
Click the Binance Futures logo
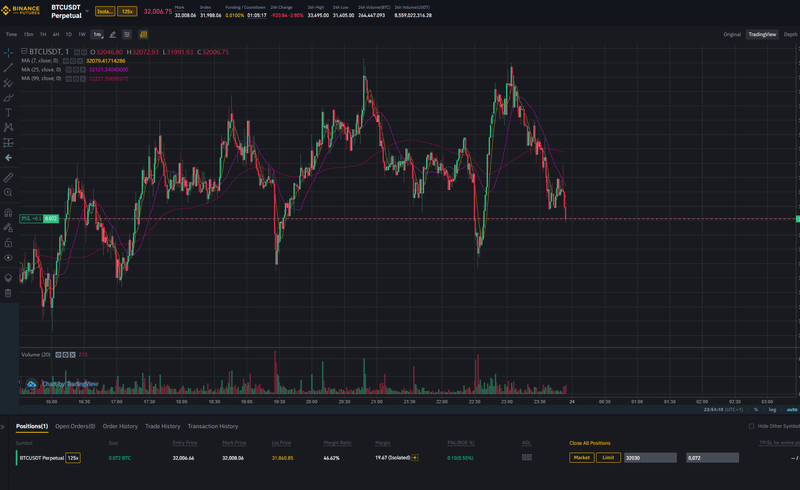[21, 10]
